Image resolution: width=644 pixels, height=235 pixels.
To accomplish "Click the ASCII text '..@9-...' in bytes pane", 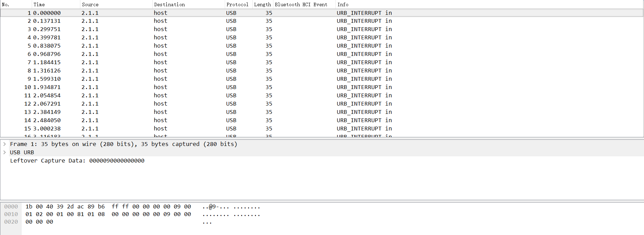I will pyautogui.click(x=215, y=207).
